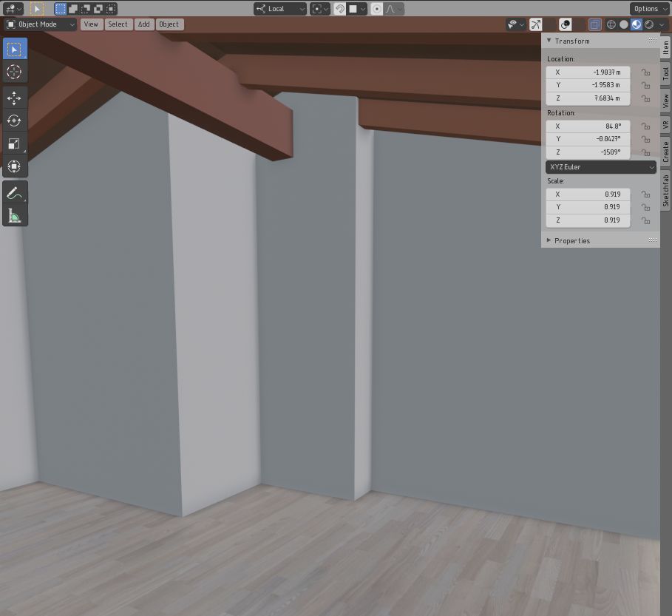This screenshot has height=616, width=672.
Task: Switch to the Create sidebar tab
Action: 665,152
